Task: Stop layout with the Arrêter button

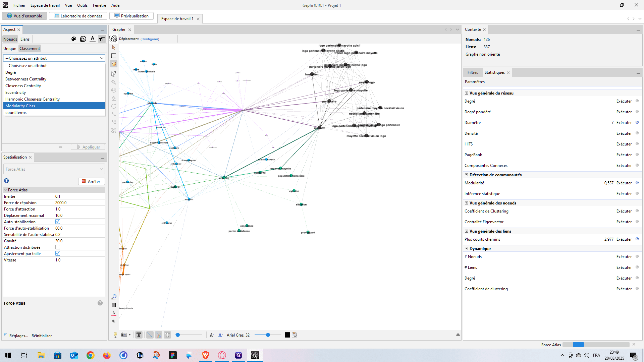Action: point(92,181)
